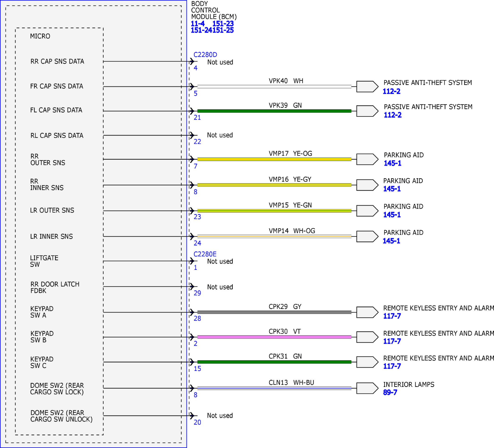Open 117-7 link for CPK29 circuit

click(392, 316)
